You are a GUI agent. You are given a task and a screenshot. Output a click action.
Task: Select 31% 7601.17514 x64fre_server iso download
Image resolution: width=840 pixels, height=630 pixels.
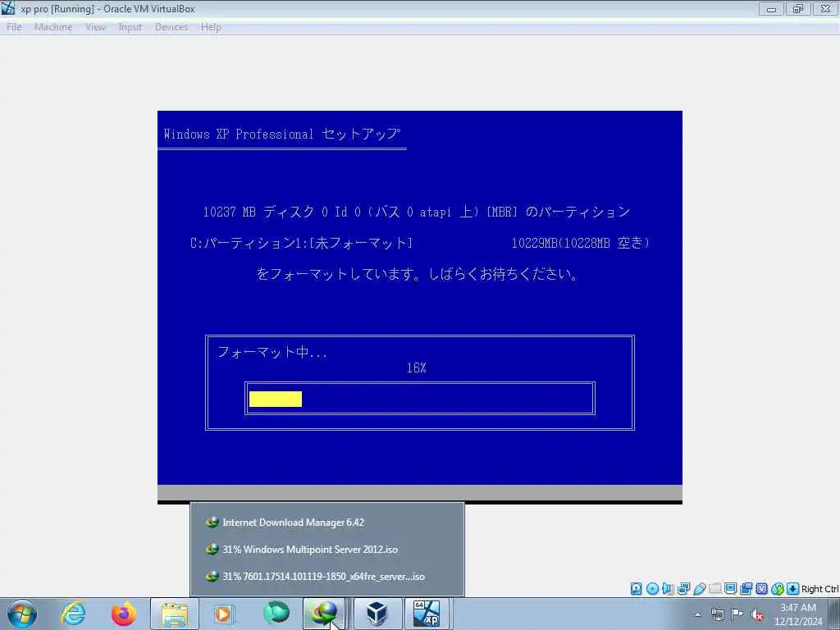pyautogui.click(x=327, y=577)
